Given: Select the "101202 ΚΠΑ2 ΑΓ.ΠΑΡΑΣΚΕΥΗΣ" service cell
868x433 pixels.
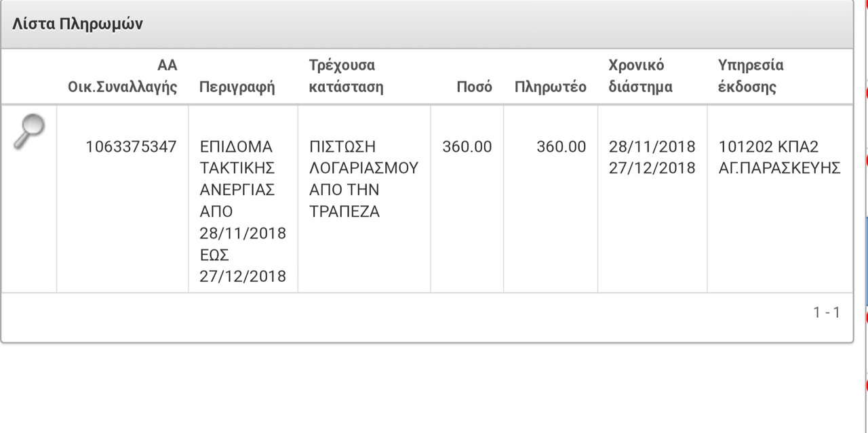Looking at the screenshot, I should tap(780, 157).
